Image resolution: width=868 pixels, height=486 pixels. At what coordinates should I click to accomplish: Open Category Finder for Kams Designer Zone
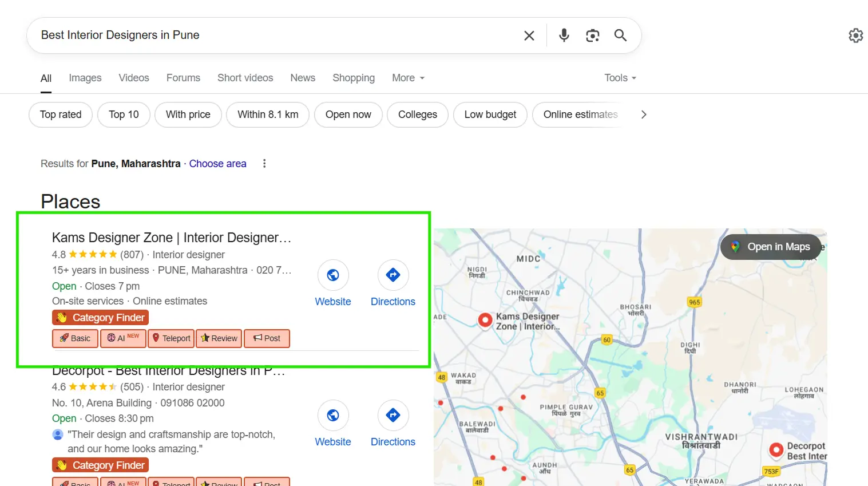[101, 318]
